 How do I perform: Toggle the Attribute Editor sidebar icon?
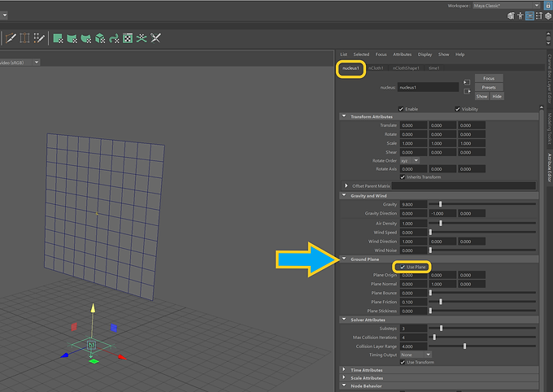529,16
